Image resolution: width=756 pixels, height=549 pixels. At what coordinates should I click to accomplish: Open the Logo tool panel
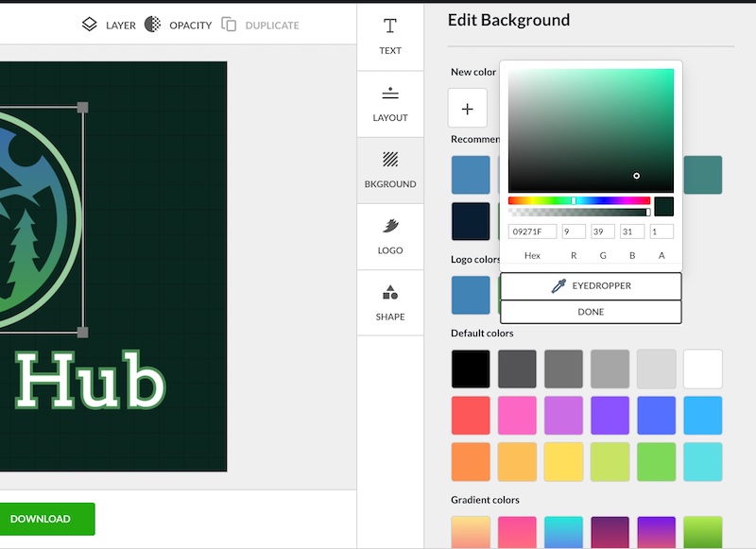click(390, 236)
